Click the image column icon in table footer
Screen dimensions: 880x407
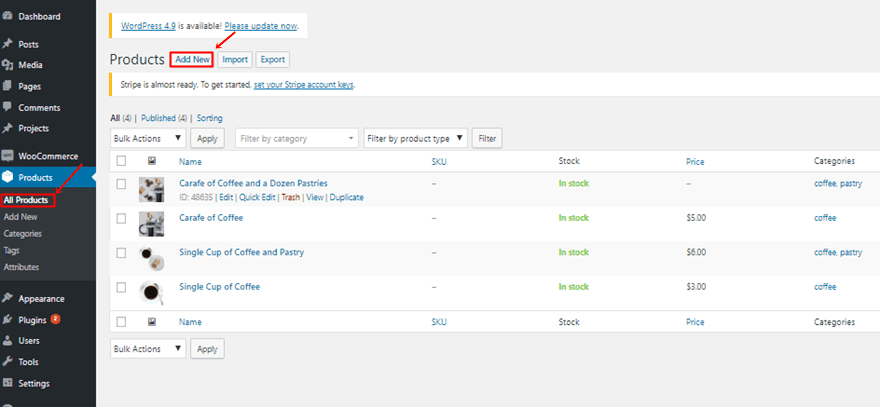[x=152, y=322]
